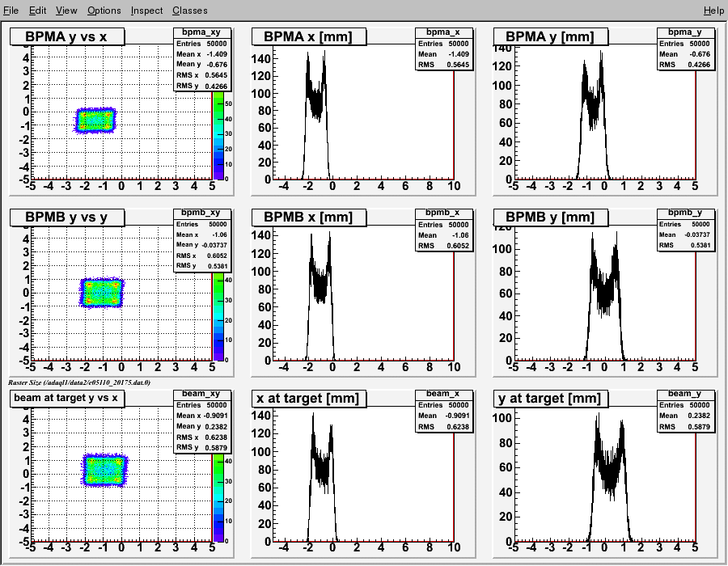
Task: Click the 2D beam spot in beam at target plot
Action: coord(104,470)
